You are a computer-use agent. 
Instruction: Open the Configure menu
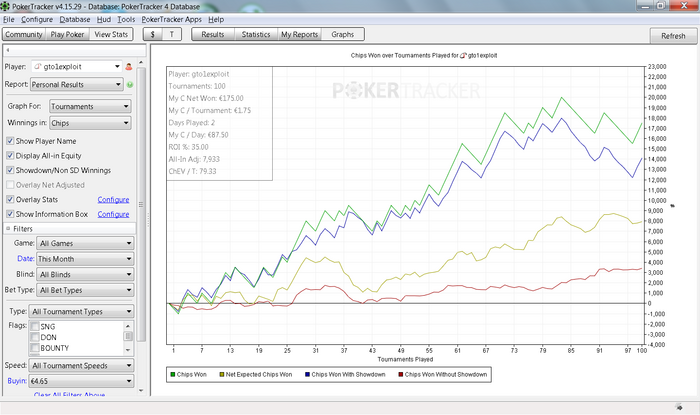[x=37, y=20]
